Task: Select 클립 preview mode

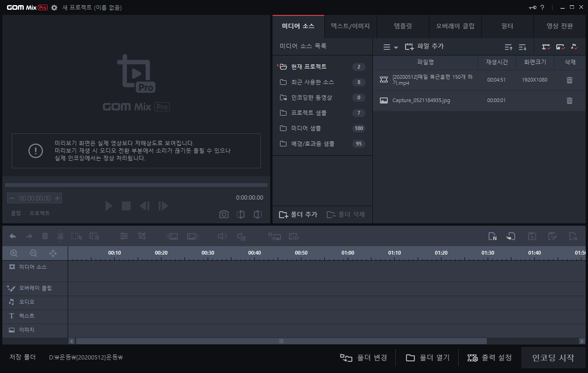Action: pyautogui.click(x=16, y=213)
